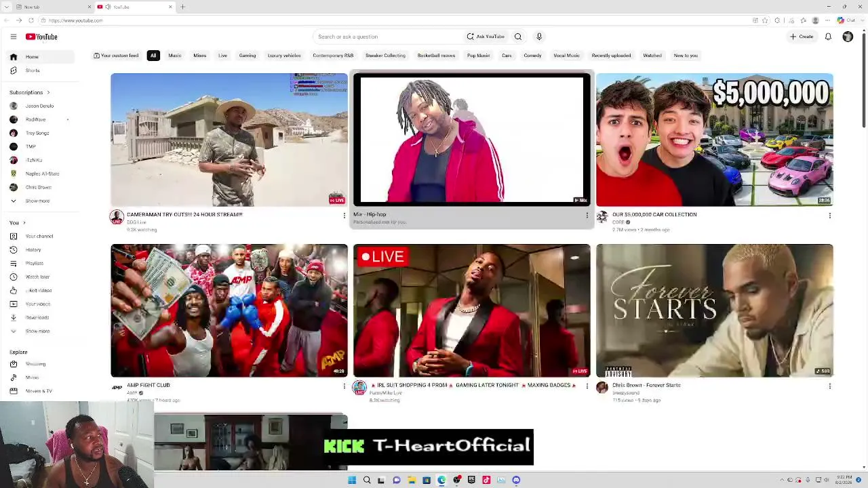Open more options for AMP FIGHT CLUB
Viewport: 868px width, 488px height.
tap(344, 386)
